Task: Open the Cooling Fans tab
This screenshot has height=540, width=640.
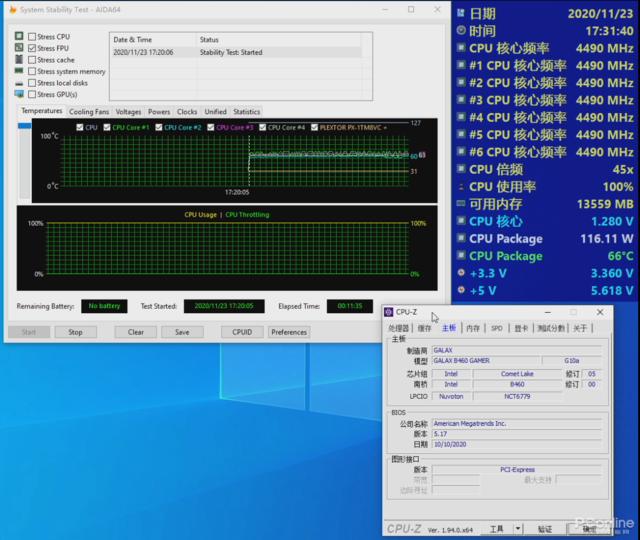Action: 89,112
